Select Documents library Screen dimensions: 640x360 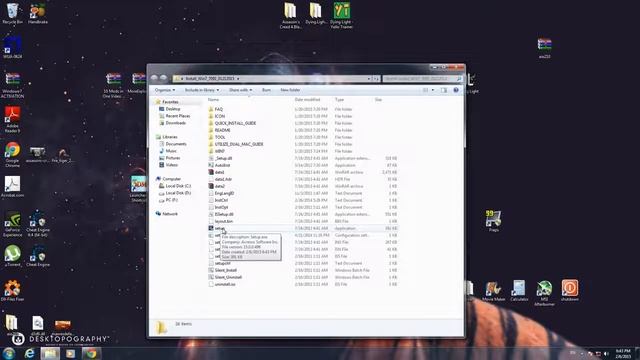(176, 144)
